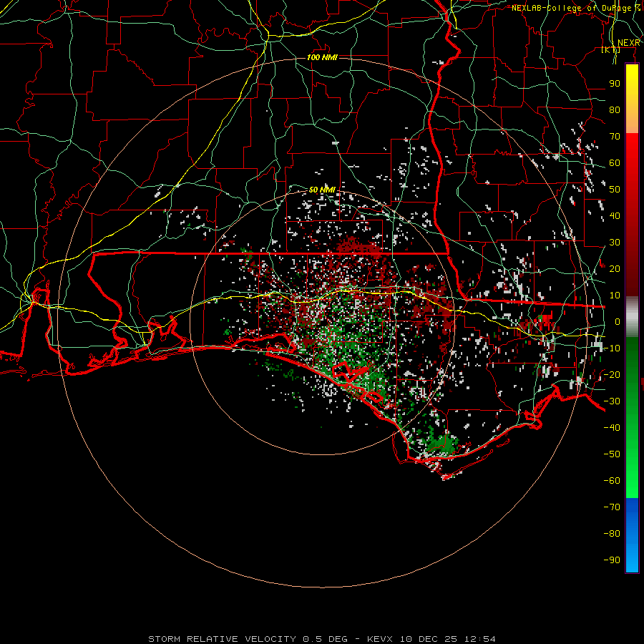Screen dimensions: 644x644
Task: Select the -50 value on the velocity scale
Action: pos(612,454)
